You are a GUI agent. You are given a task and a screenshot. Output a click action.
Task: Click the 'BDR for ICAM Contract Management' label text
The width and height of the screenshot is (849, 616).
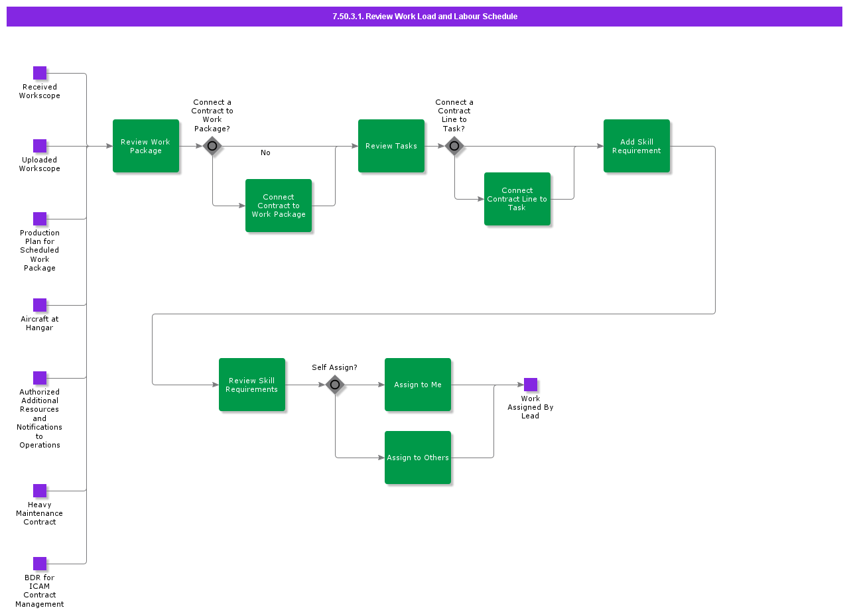[x=40, y=591]
